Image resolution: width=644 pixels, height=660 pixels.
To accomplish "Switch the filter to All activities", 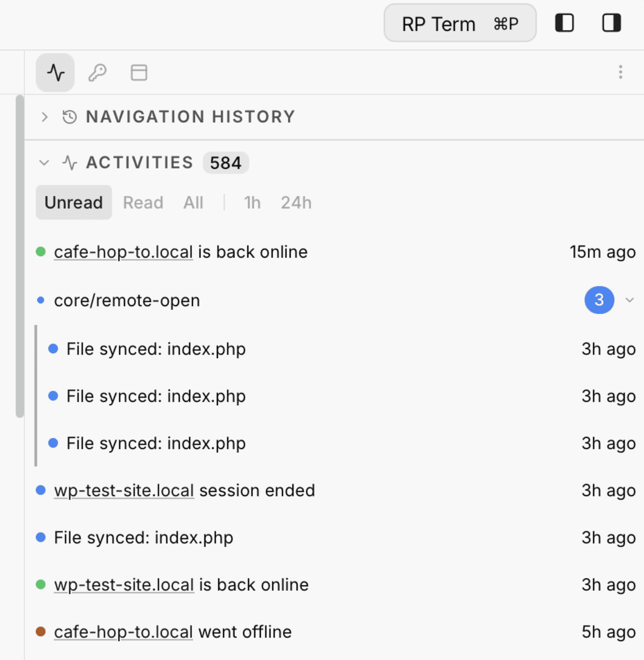I will tap(193, 203).
